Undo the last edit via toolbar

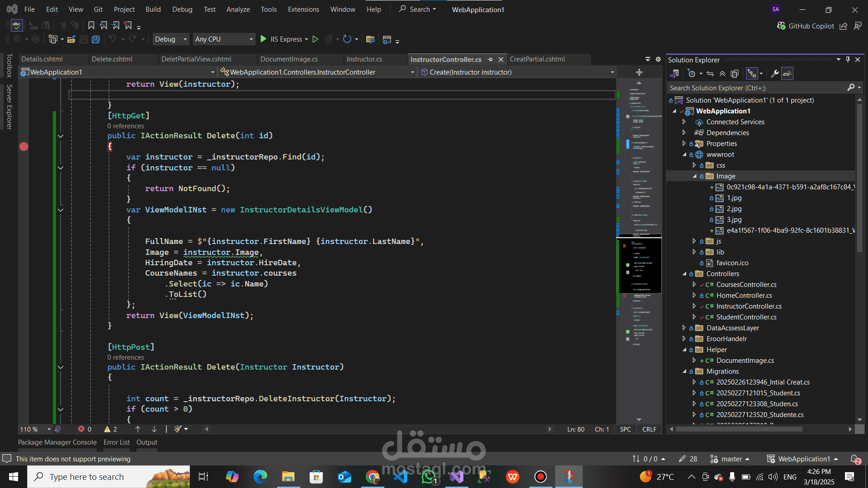[x=113, y=39]
